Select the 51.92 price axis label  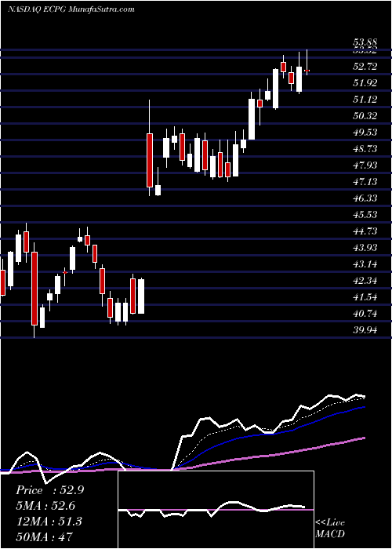click(365, 82)
